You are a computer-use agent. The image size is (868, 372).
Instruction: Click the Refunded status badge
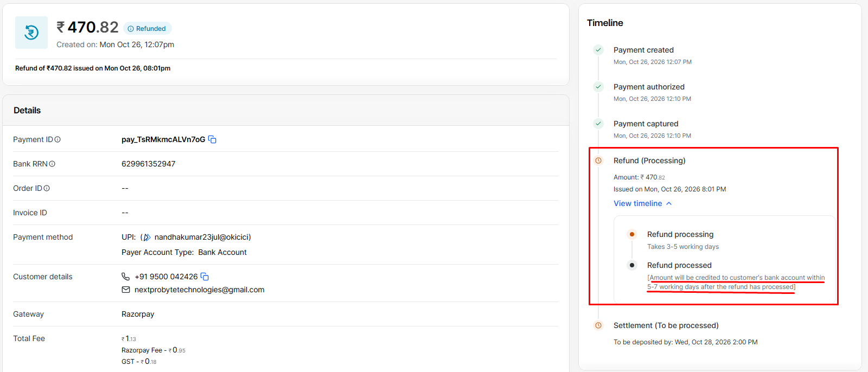tap(148, 29)
